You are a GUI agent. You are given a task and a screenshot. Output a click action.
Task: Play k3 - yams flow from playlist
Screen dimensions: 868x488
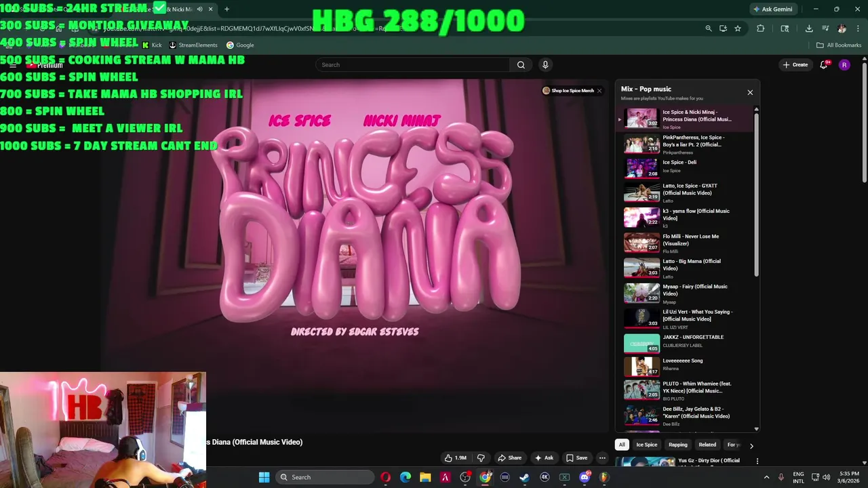[x=685, y=218]
